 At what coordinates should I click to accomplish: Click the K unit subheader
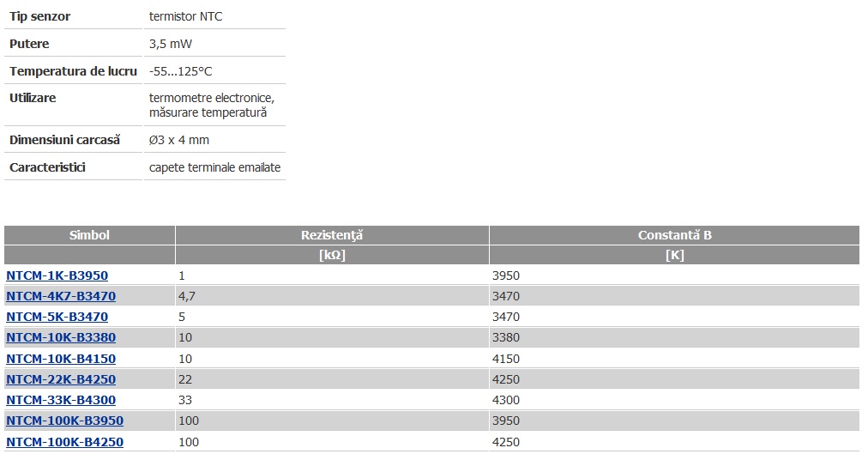pos(674,255)
